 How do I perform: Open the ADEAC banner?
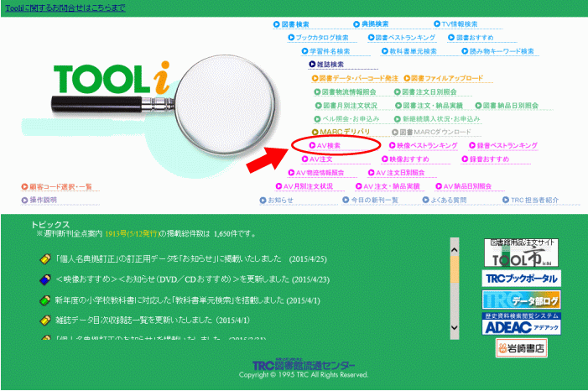[x=521, y=324]
